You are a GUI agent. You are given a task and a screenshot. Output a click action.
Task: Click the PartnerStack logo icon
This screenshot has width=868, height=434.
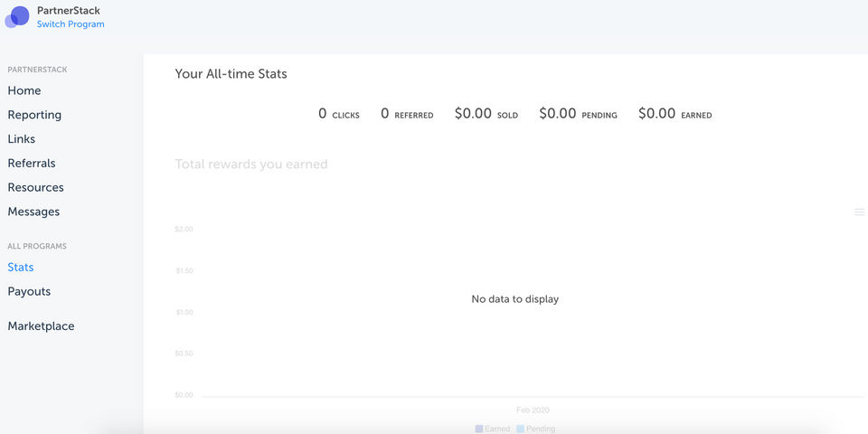(17, 17)
